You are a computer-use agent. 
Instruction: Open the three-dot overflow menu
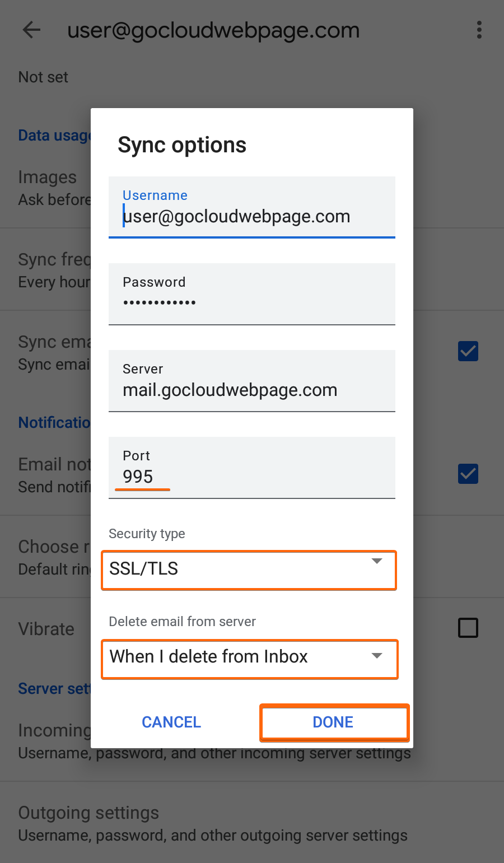[479, 30]
